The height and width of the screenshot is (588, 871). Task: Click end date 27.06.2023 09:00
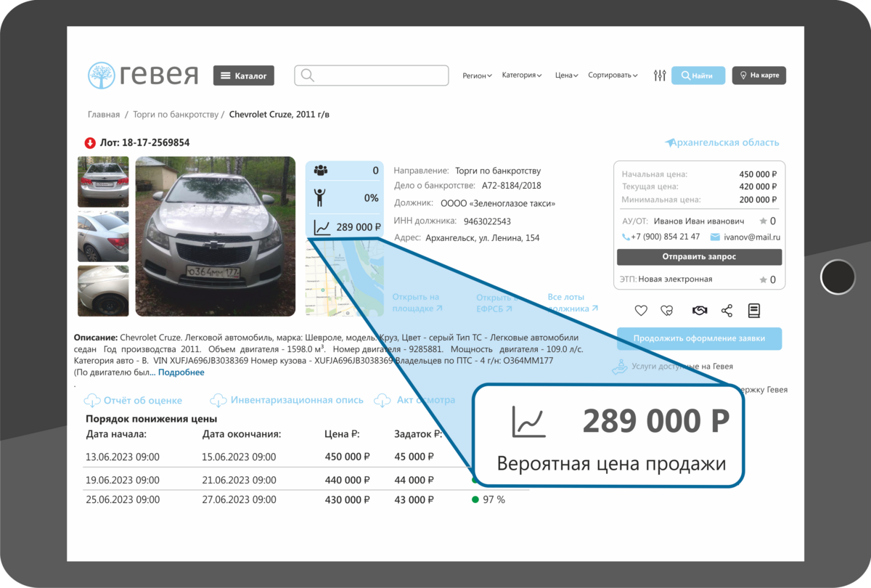(x=239, y=500)
